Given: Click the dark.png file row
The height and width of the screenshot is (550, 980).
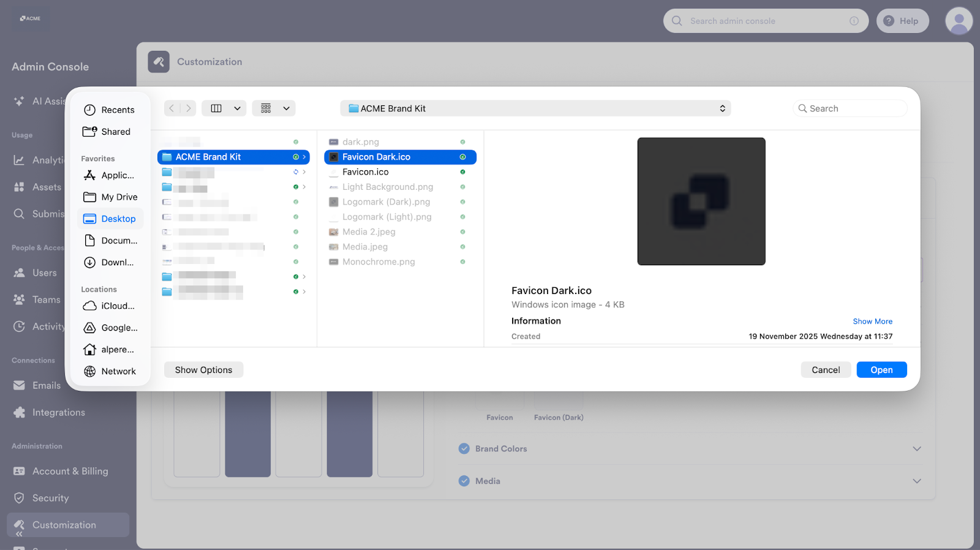Looking at the screenshot, I should 400,142.
